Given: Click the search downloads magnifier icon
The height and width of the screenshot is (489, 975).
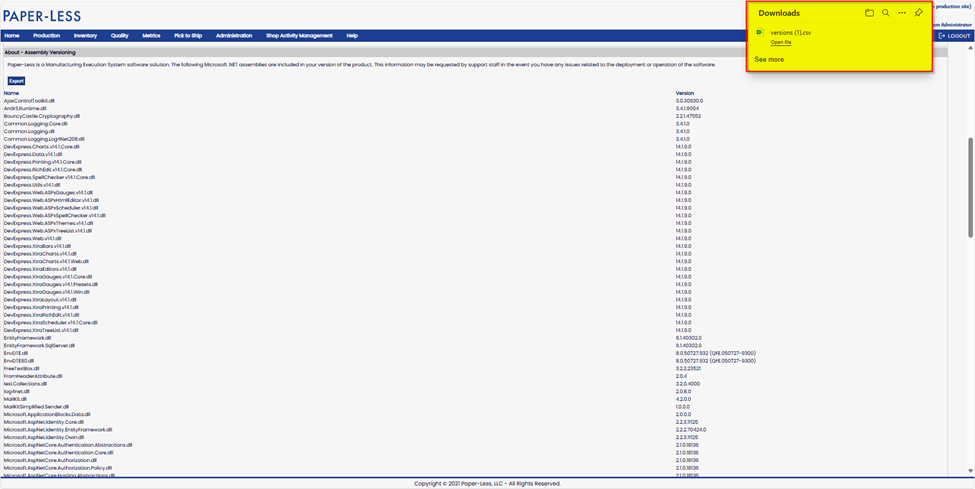Looking at the screenshot, I should (x=886, y=13).
